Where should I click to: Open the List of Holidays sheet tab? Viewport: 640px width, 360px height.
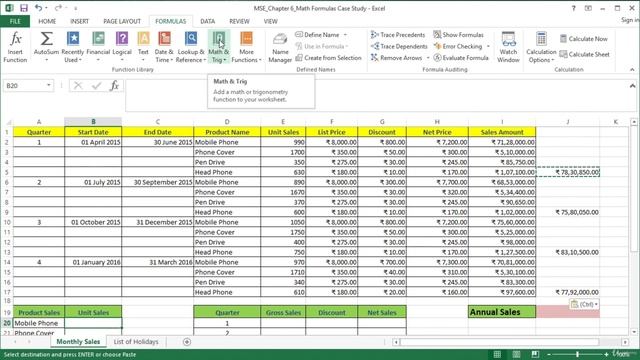pos(136,342)
